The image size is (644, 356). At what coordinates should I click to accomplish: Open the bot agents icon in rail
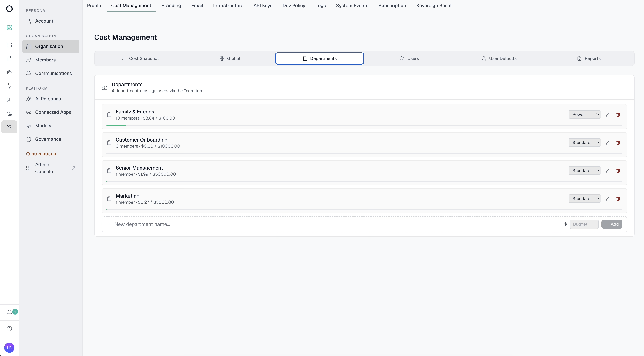(9, 72)
